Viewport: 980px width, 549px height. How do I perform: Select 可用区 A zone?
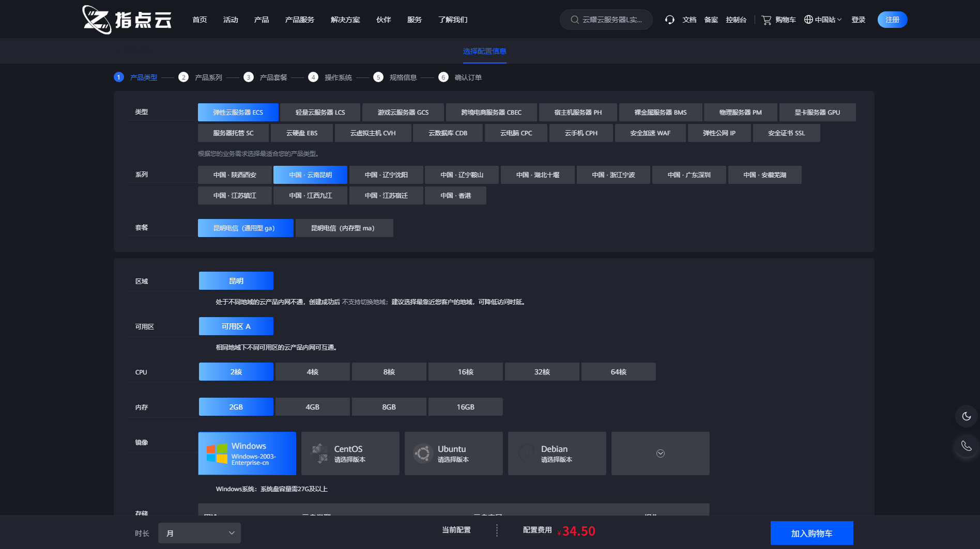click(x=236, y=326)
